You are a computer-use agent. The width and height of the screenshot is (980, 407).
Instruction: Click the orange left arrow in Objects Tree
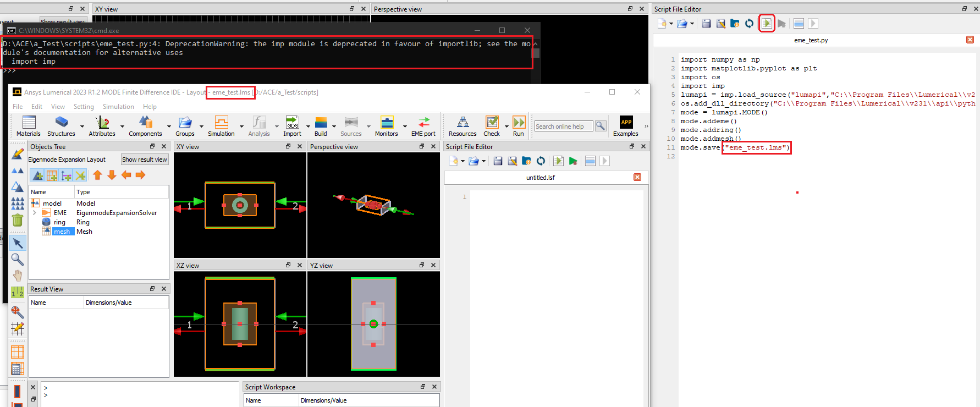click(126, 175)
